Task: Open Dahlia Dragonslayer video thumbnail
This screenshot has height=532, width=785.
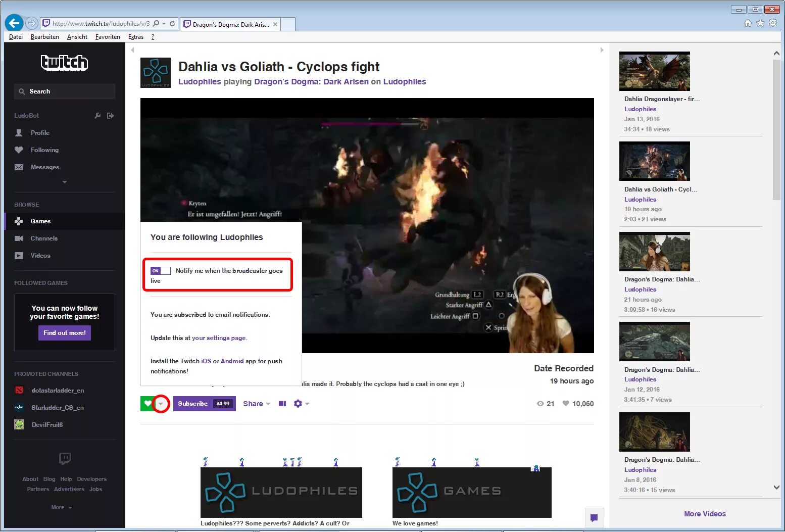Action: coord(655,71)
